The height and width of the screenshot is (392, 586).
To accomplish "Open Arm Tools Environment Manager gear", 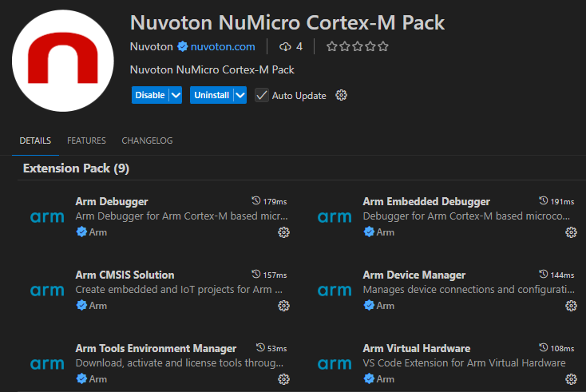I will pos(283,379).
